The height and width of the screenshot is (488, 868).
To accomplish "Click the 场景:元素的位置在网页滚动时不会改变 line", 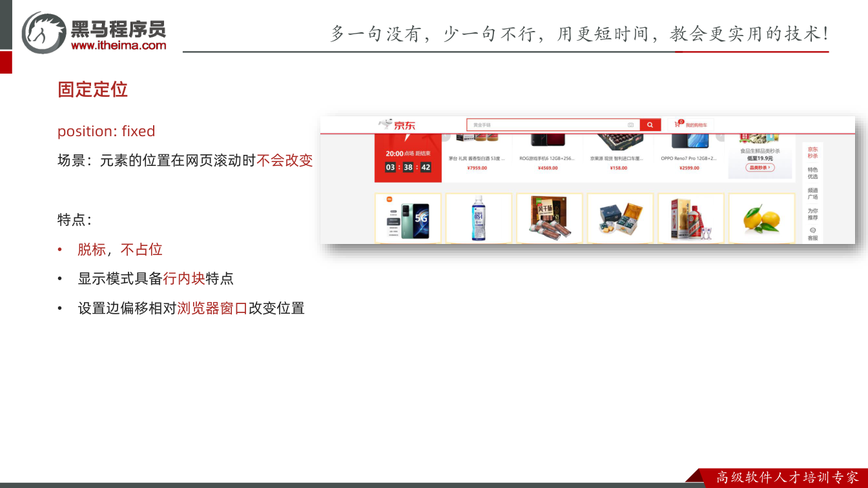I will [x=185, y=161].
